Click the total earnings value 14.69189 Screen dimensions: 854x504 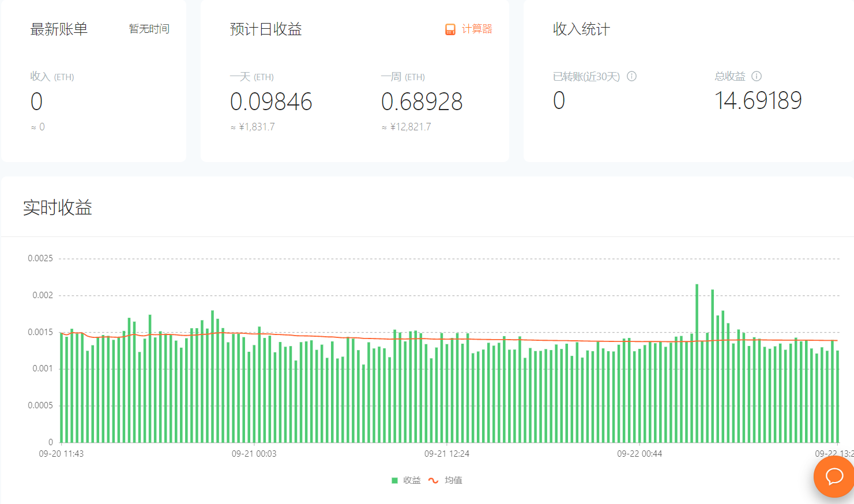(758, 101)
